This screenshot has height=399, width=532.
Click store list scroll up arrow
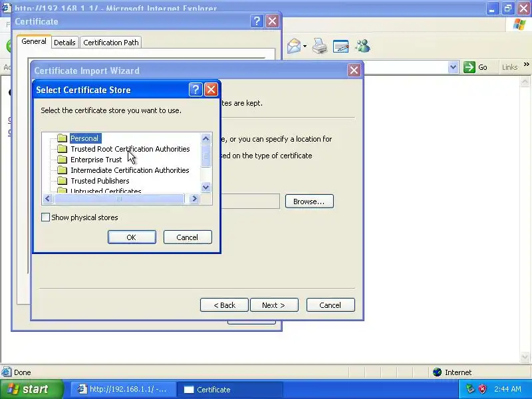point(205,138)
